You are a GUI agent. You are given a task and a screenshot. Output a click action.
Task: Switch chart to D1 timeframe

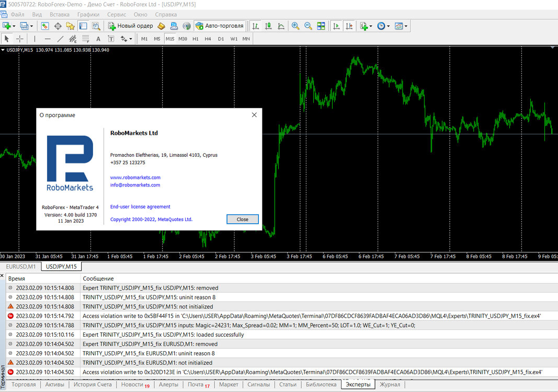pyautogui.click(x=221, y=39)
